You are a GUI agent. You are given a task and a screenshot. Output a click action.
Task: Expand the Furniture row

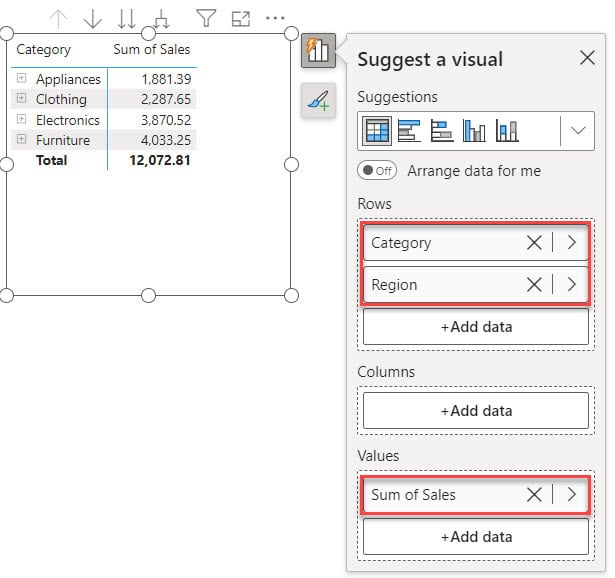click(x=22, y=138)
